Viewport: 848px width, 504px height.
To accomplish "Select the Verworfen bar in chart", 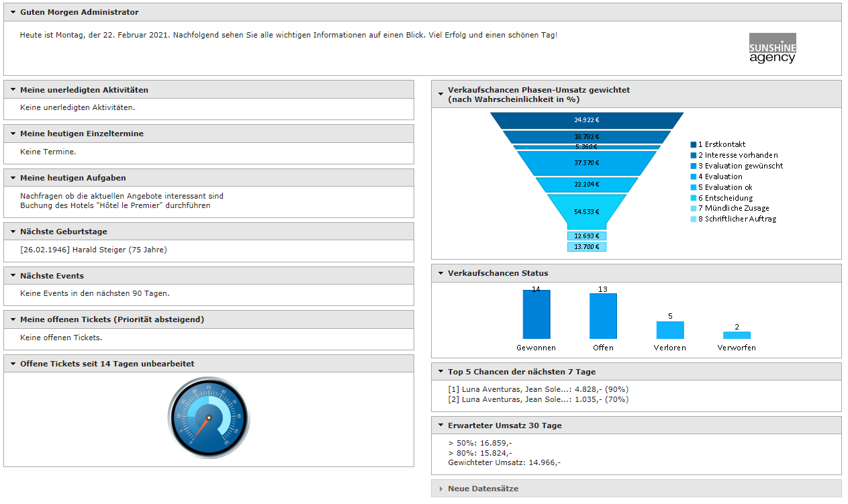I will (737, 335).
